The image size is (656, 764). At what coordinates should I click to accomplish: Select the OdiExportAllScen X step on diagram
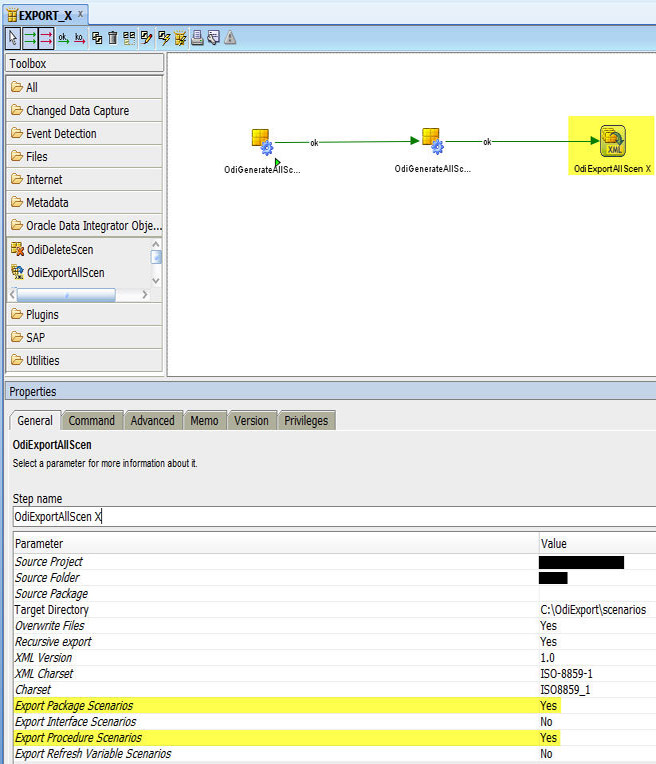point(612,143)
